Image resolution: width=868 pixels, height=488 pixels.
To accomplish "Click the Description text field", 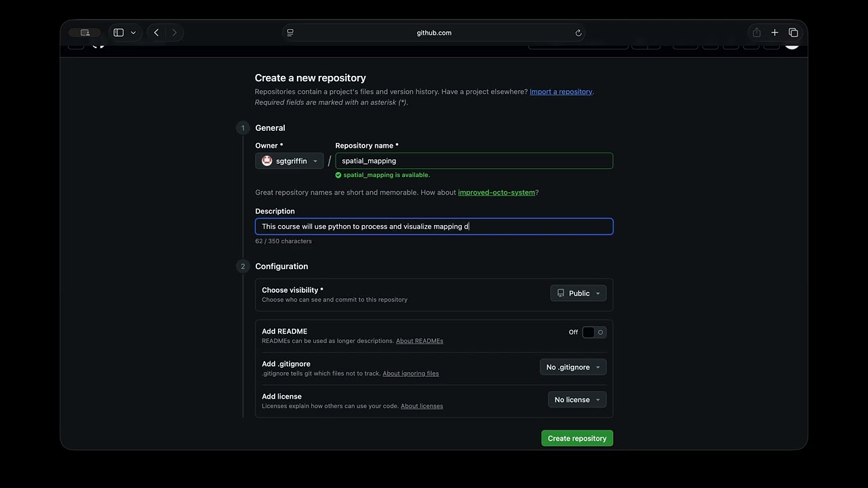I will (x=434, y=226).
